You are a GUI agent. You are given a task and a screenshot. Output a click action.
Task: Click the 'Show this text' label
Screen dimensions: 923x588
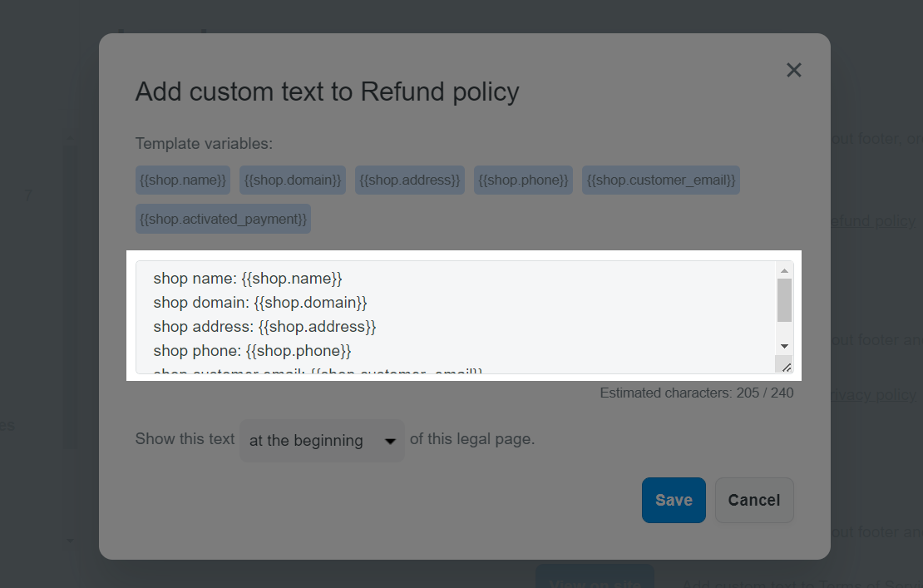point(185,439)
